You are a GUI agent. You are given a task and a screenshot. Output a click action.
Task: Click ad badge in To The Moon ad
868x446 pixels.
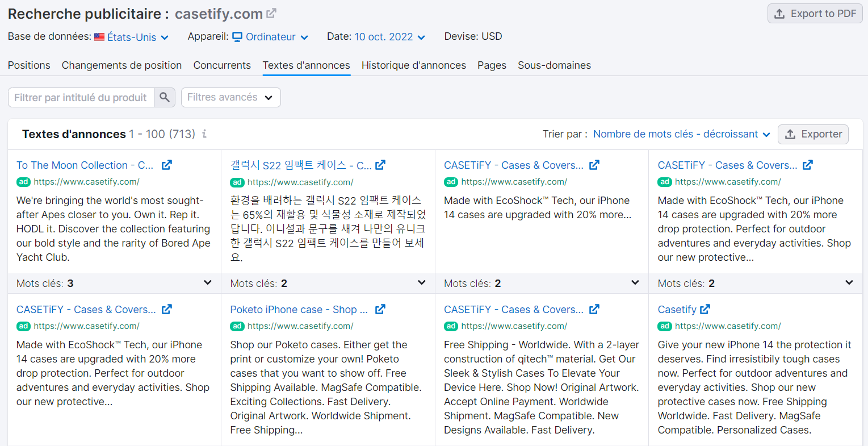click(23, 182)
